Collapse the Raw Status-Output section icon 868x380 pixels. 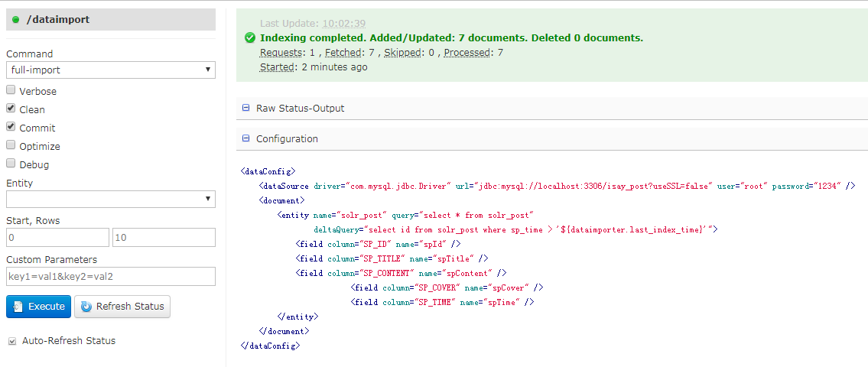[245, 108]
